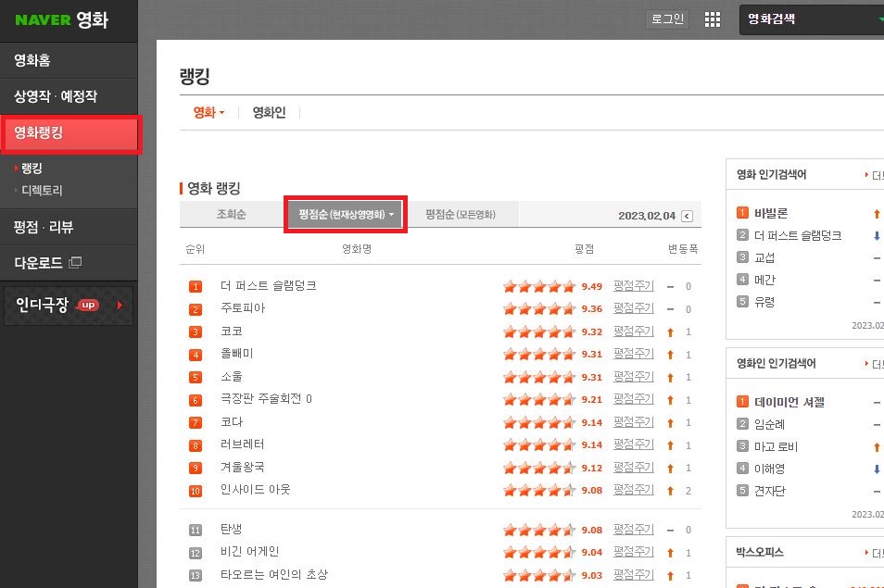Go to previous date with arrow button

(x=687, y=217)
